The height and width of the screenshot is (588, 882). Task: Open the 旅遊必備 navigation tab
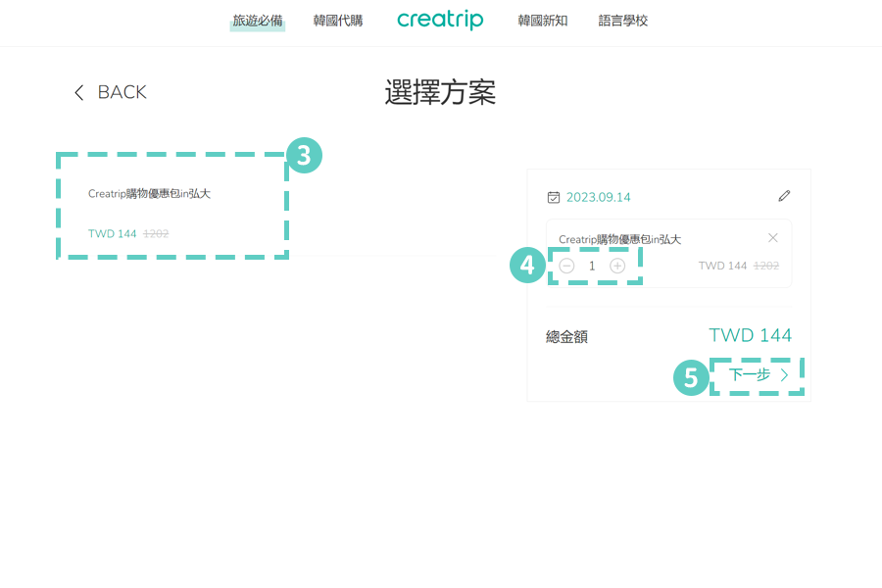pos(257,20)
